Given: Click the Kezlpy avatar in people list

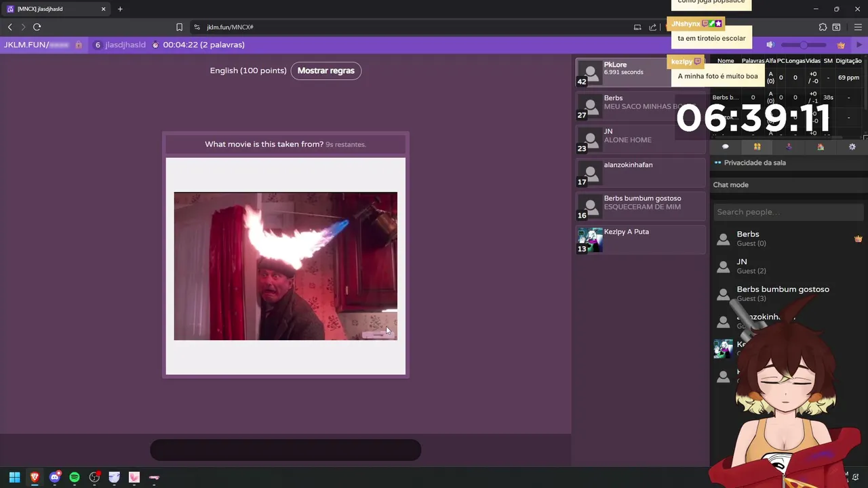Looking at the screenshot, I should pyautogui.click(x=723, y=349).
